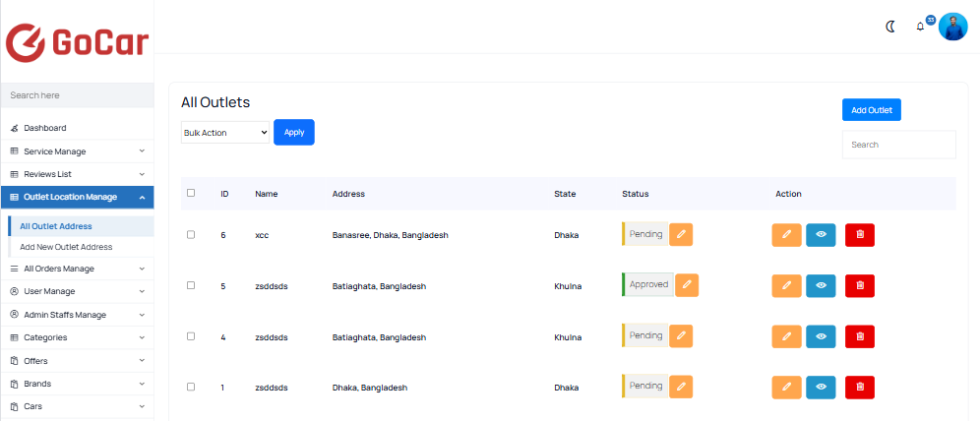This screenshot has height=421, width=980.
Task: Open the Bulk Action dropdown
Action: click(x=225, y=133)
